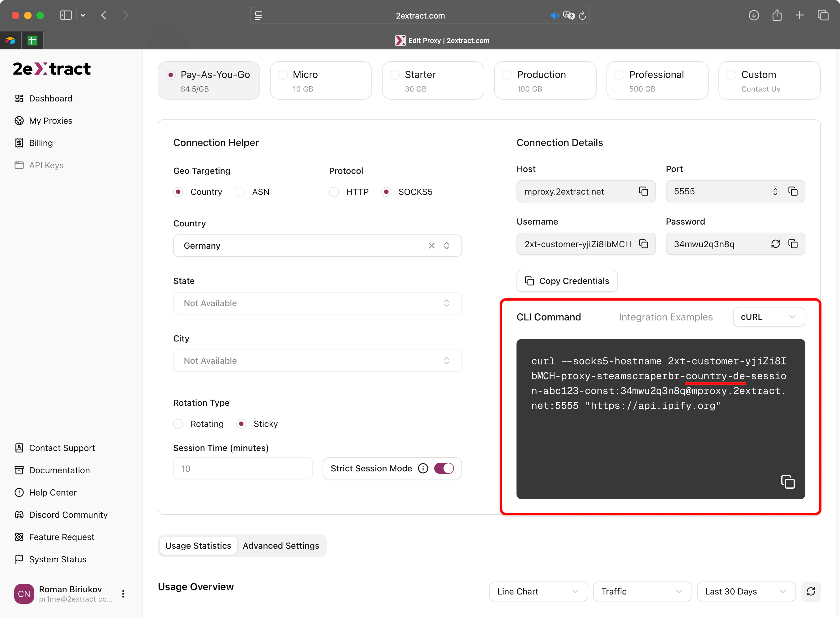Image resolution: width=840 pixels, height=618 pixels.
Task: Show Strict Session Mode info tooltip
Action: tap(423, 468)
